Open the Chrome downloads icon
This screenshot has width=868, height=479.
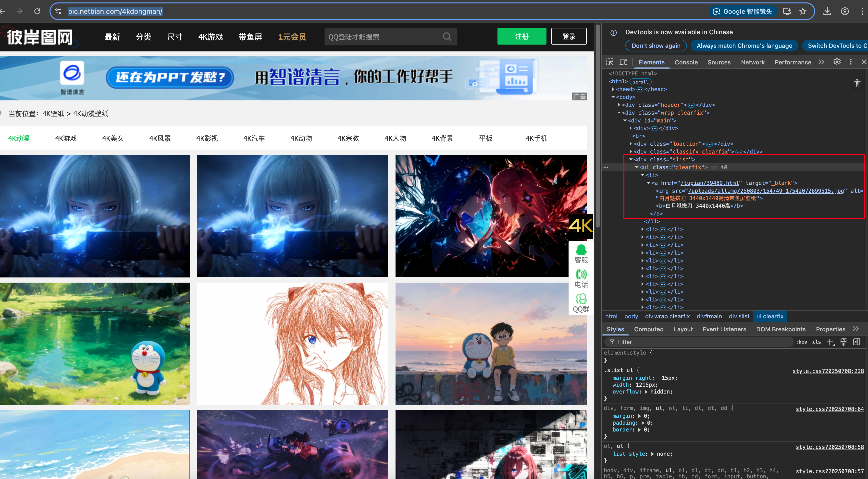pos(827,12)
